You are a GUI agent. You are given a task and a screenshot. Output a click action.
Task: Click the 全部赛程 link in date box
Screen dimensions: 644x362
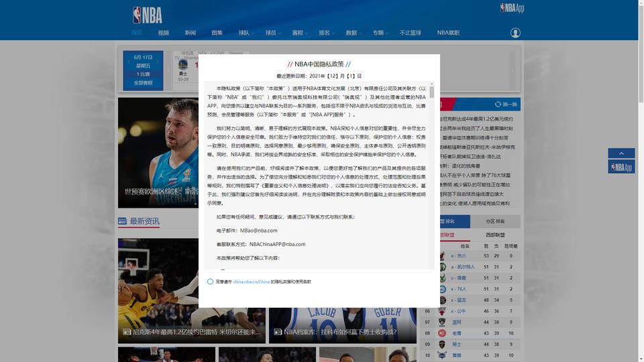click(x=143, y=83)
